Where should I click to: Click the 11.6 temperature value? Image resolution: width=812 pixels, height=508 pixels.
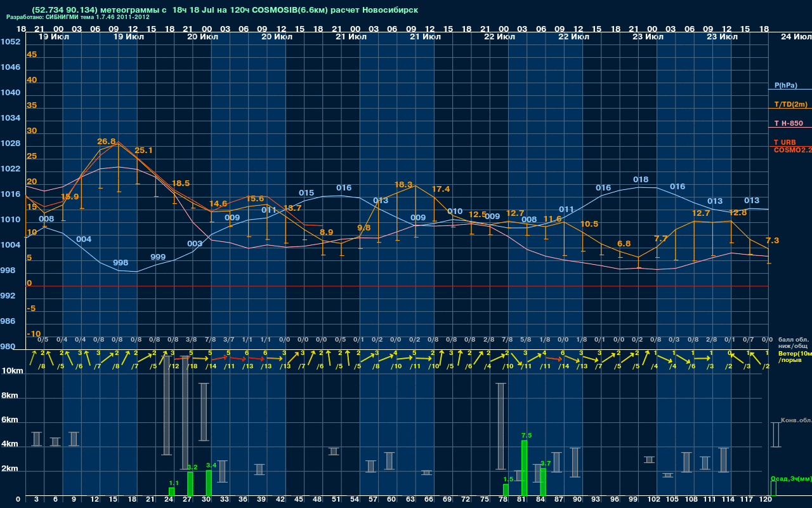pyautogui.click(x=553, y=219)
